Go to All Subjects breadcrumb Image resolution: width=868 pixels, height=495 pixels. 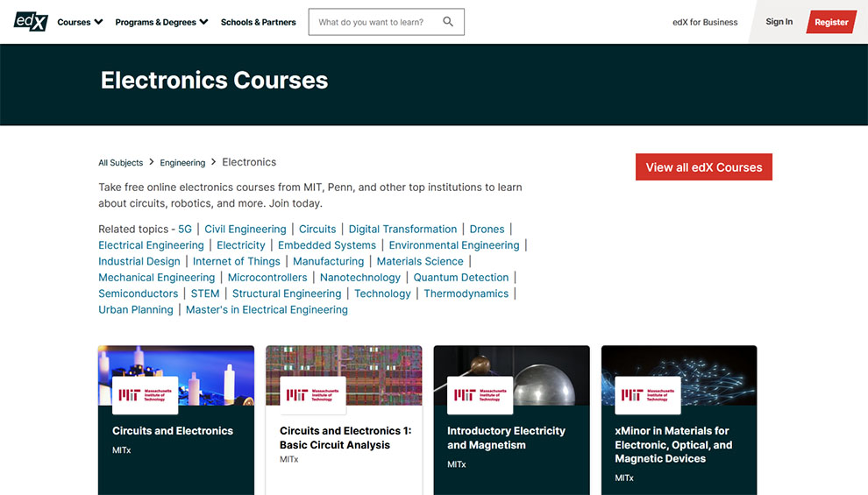tap(121, 163)
